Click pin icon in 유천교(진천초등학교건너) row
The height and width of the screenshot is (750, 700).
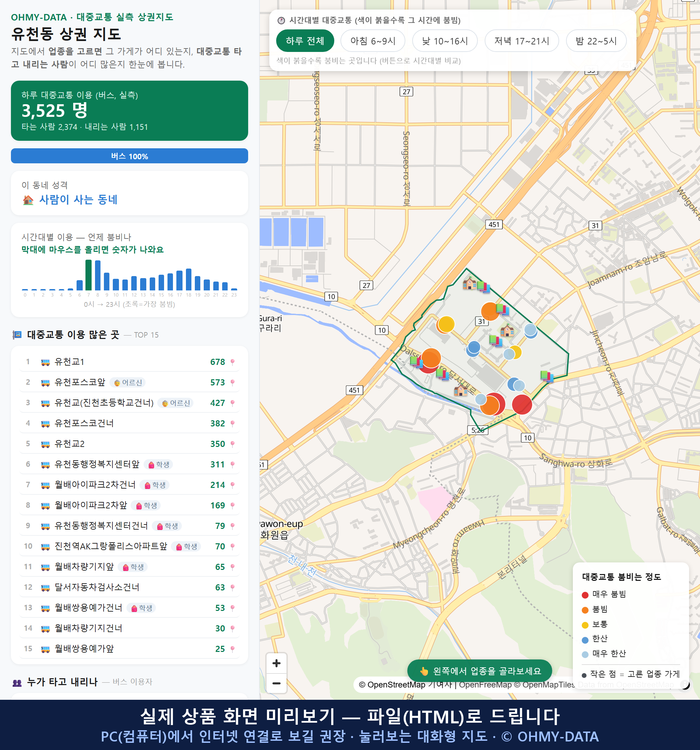232,403
